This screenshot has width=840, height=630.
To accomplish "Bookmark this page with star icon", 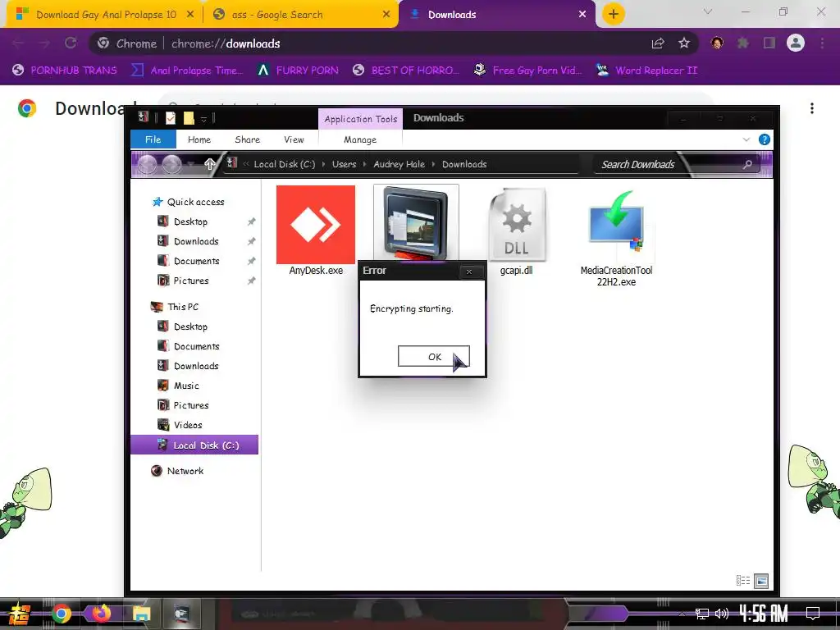I will click(x=684, y=43).
